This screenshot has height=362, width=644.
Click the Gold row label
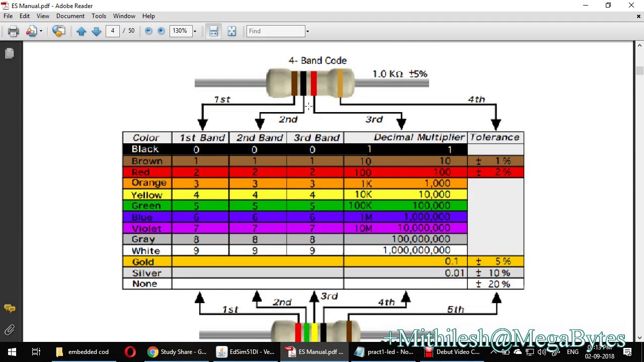(143, 262)
